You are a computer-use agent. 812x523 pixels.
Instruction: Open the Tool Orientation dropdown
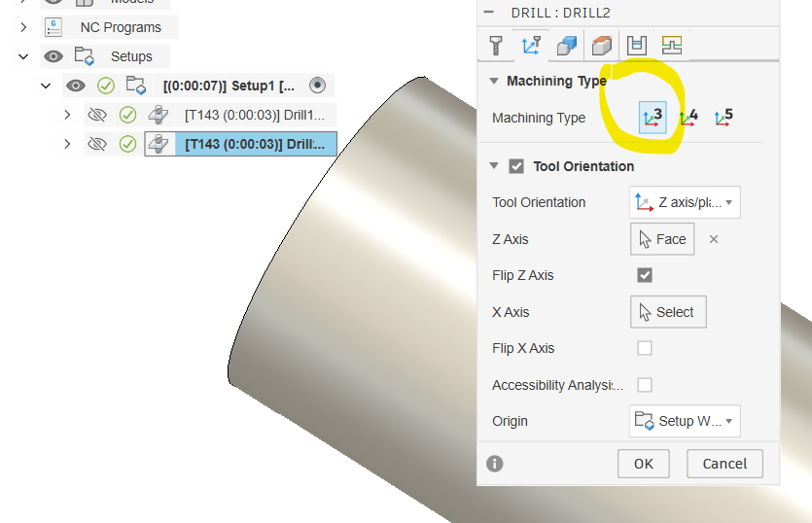click(x=685, y=202)
